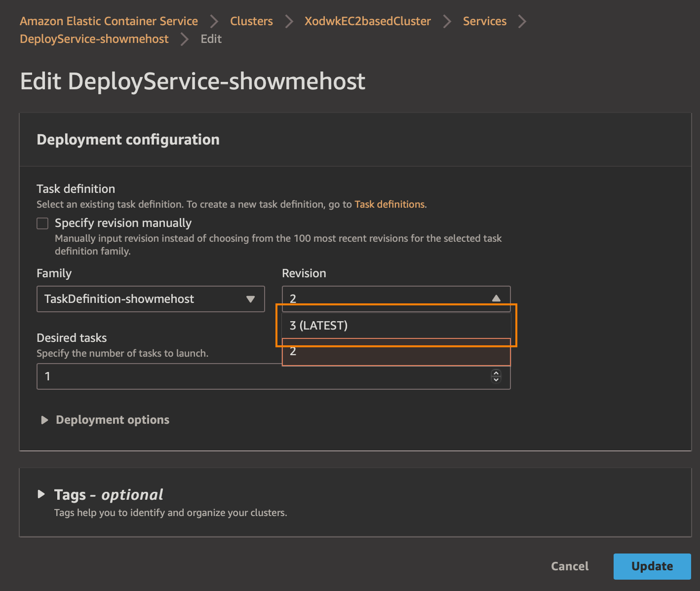Choose revision 2 option in list
Screen dimensions: 700x591
396,352
